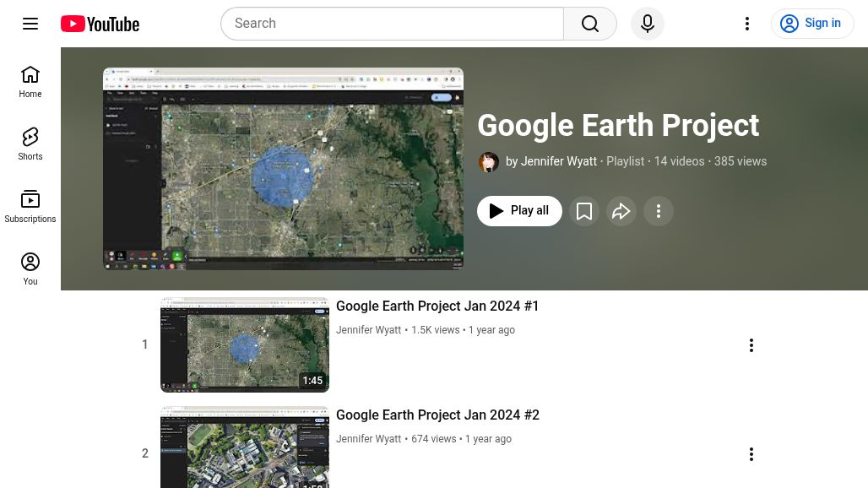The width and height of the screenshot is (868, 488).
Task: Click inside the search input field
Action: coord(393,23)
